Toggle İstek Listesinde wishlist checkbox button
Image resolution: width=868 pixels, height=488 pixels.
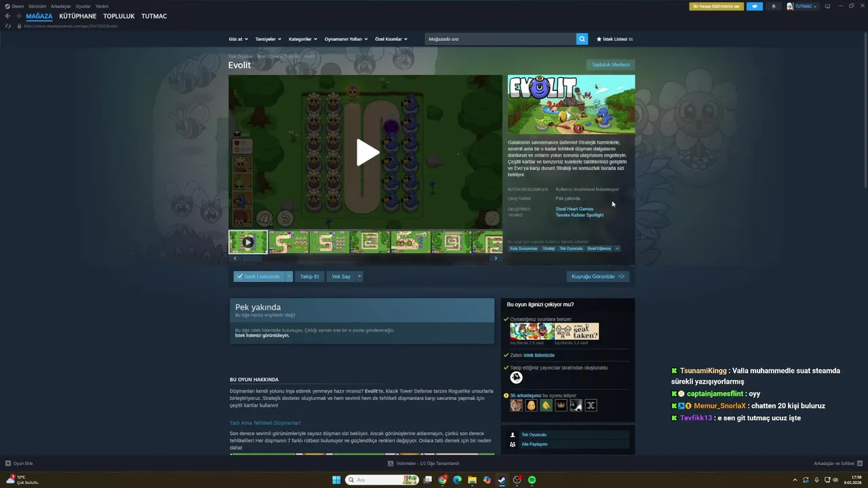pyautogui.click(x=259, y=277)
